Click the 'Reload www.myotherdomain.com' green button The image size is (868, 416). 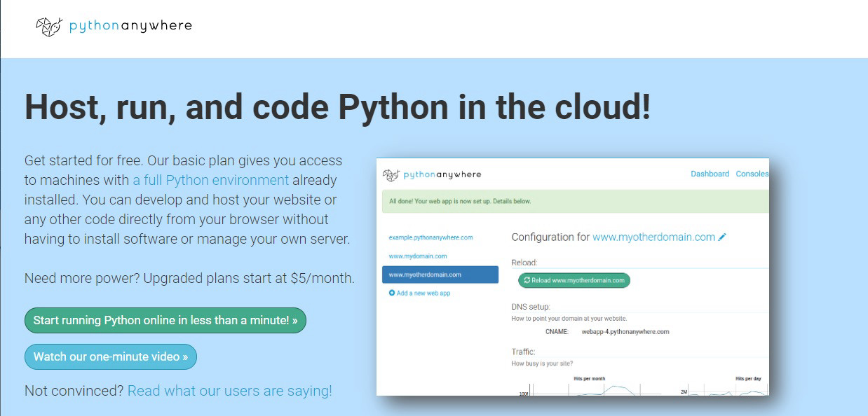[x=574, y=280]
